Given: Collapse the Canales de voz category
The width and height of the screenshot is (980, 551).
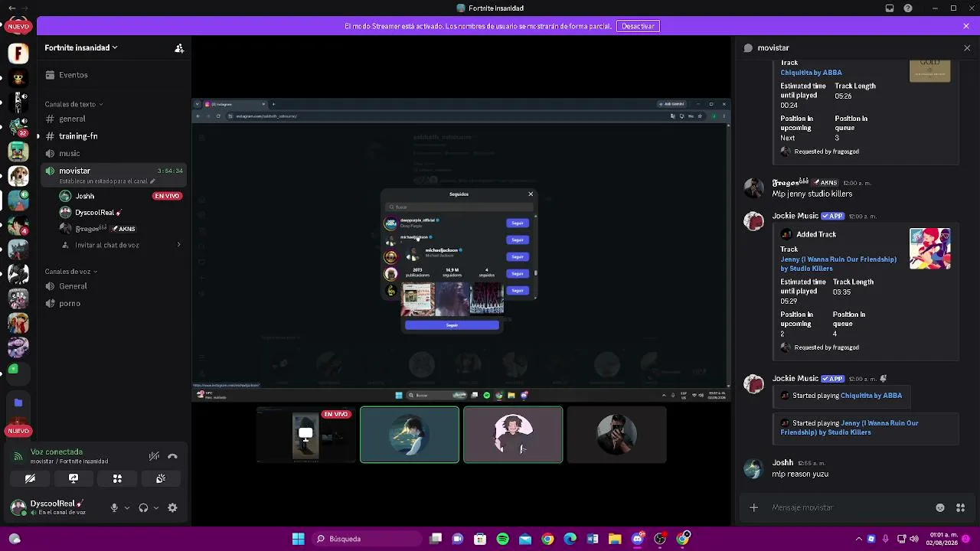Looking at the screenshot, I should coord(70,272).
